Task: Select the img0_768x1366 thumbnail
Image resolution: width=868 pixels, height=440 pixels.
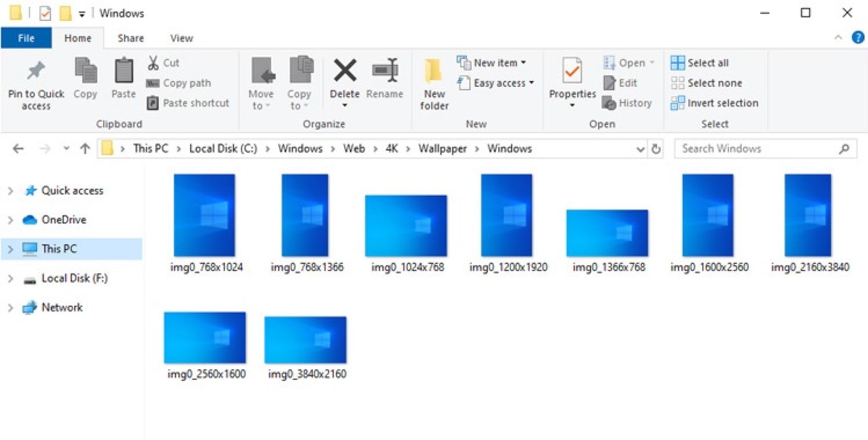Action: coord(305,215)
